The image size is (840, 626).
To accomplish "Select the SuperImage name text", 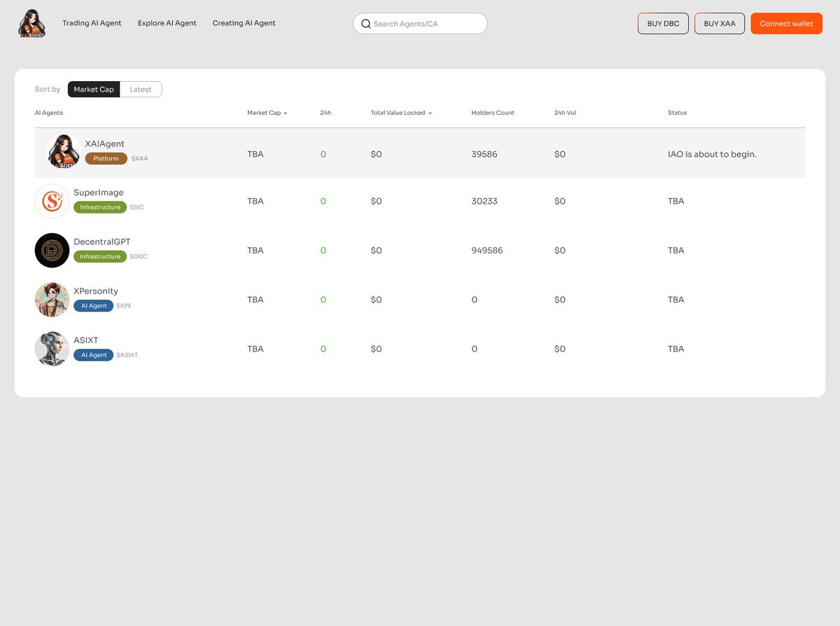I will 99,193.
